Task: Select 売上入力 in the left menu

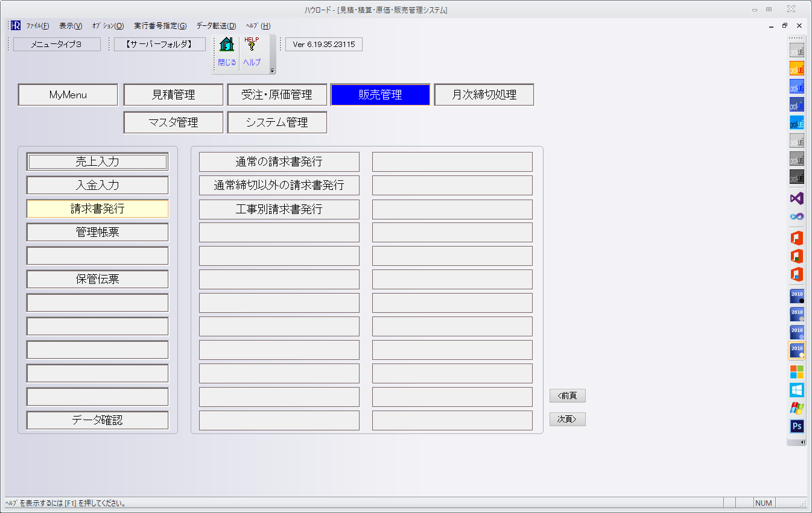Action: click(x=97, y=162)
